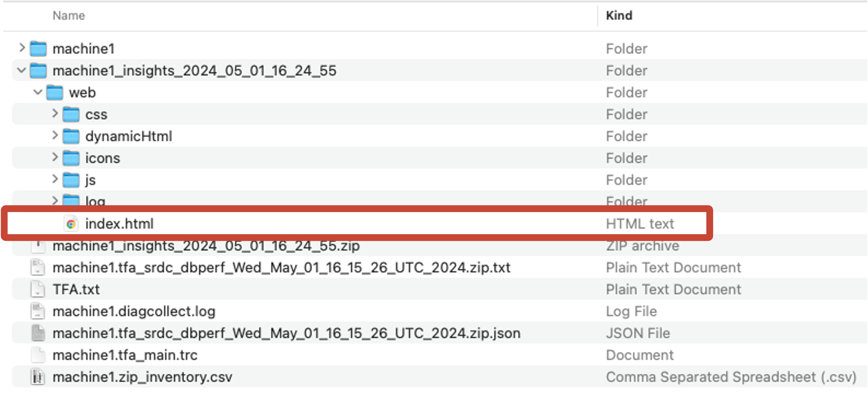
Task: Click the log file icon for machine1.diagcollect.log
Action: click(x=38, y=311)
